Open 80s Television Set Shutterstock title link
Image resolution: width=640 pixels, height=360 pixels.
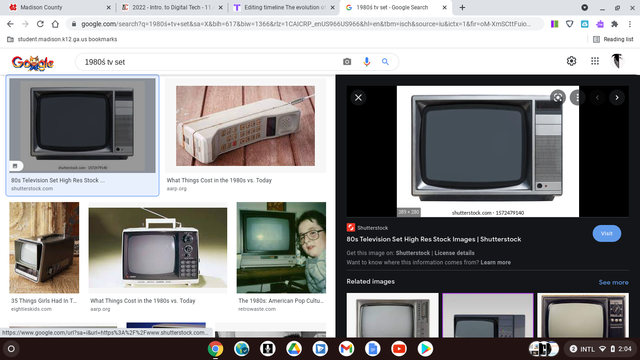click(433, 240)
